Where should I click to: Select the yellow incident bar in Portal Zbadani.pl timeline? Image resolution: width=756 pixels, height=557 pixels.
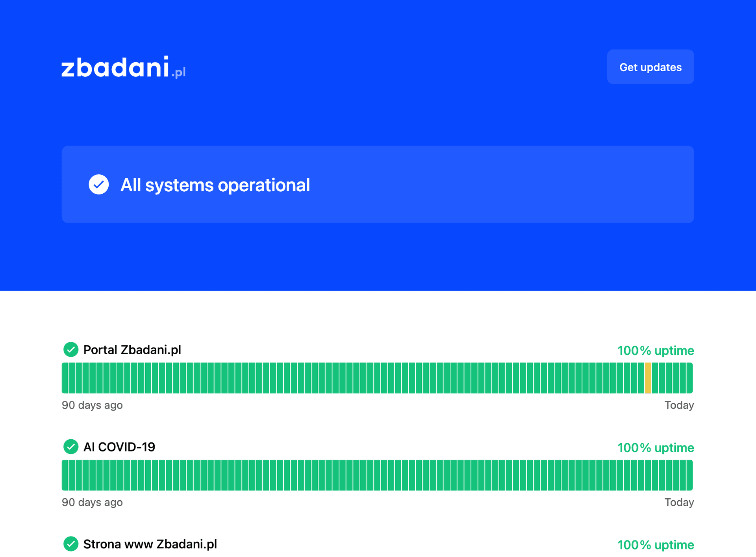click(648, 378)
